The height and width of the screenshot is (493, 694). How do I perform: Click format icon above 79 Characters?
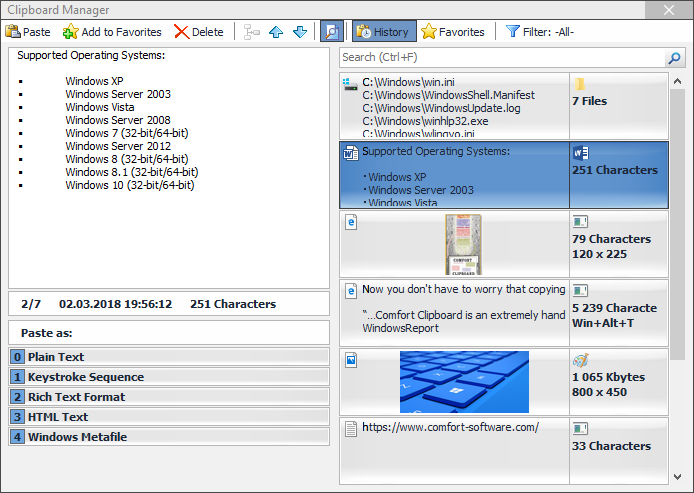580,221
